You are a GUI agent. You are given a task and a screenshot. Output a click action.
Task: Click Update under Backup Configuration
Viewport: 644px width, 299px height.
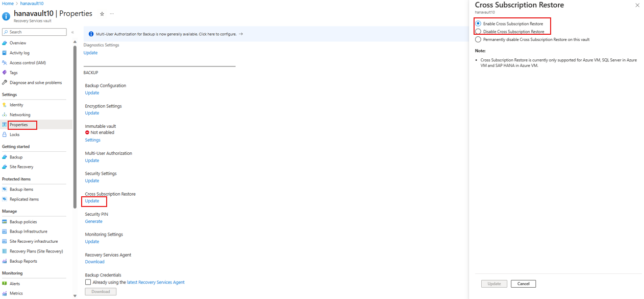click(92, 93)
